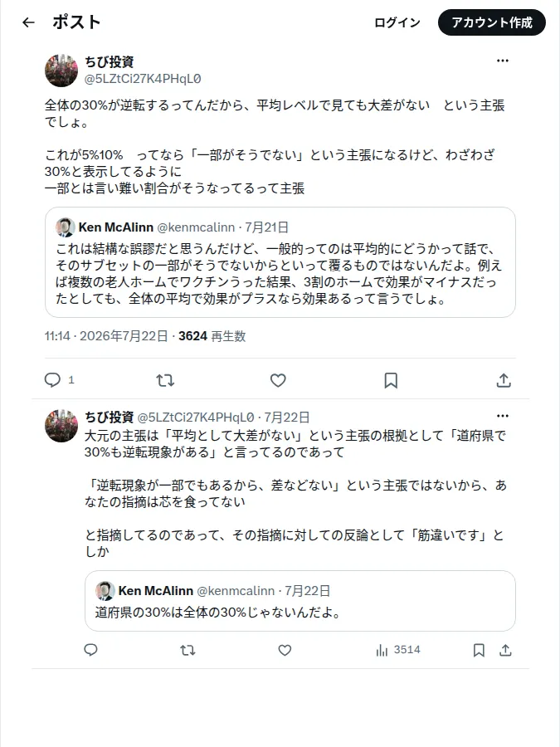Click the ログイン button
Screen dimensions: 560x747
click(397, 22)
